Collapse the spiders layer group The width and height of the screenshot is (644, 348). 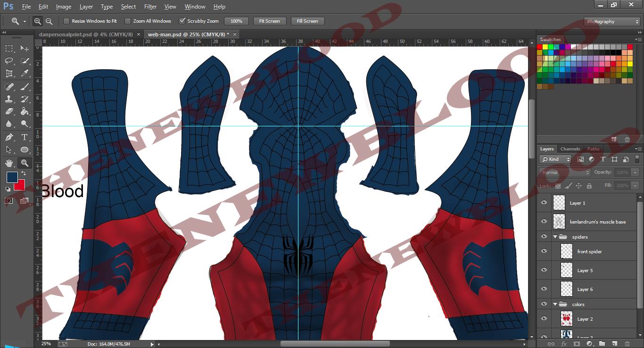click(555, 237)
